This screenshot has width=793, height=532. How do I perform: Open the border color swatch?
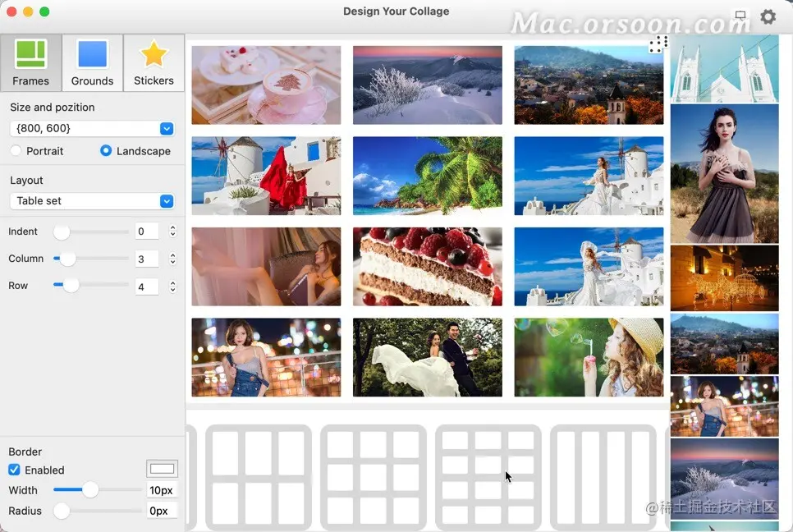click(162, 469)
